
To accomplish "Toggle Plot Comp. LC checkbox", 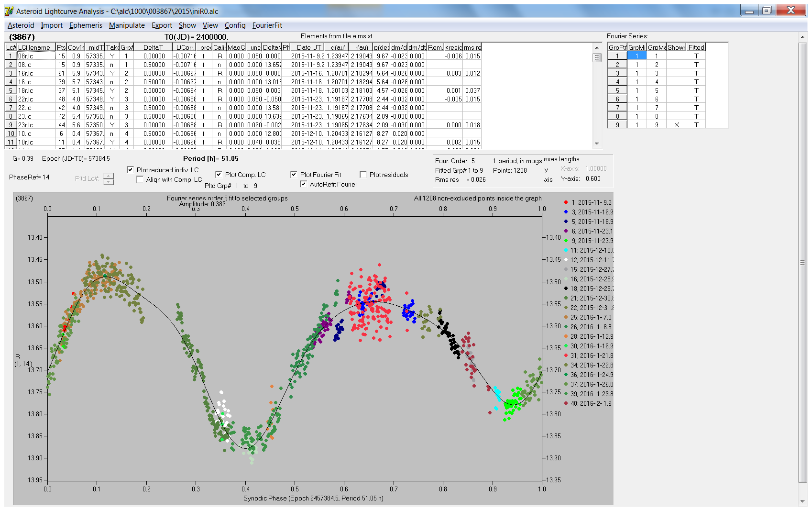I will (x=219, y=175).
